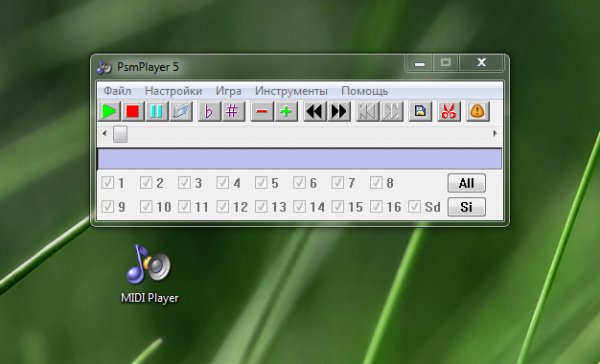600x364 pixels.
Task: Maximize the PsmPlayer 5 window
Action: tap(446, 63)
